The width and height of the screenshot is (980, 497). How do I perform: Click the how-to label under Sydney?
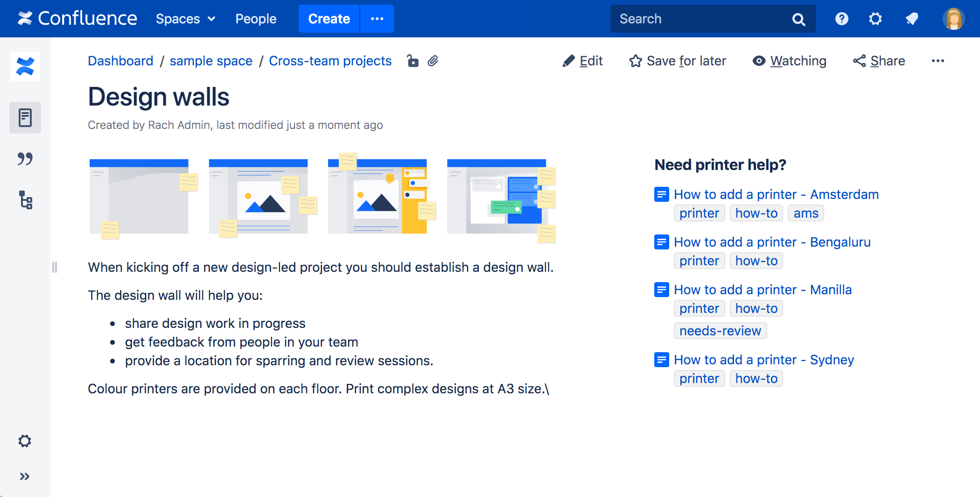(x=756, y=379)
